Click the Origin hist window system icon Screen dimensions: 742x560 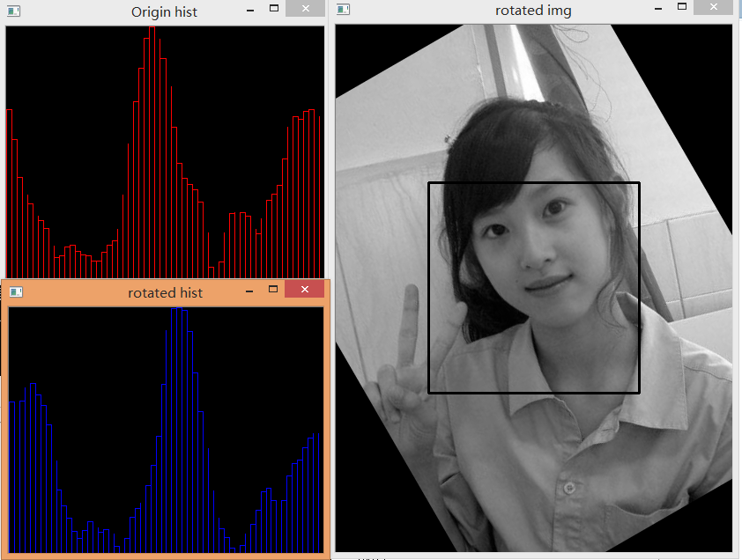pyautogui.click(x=14, y=11)
